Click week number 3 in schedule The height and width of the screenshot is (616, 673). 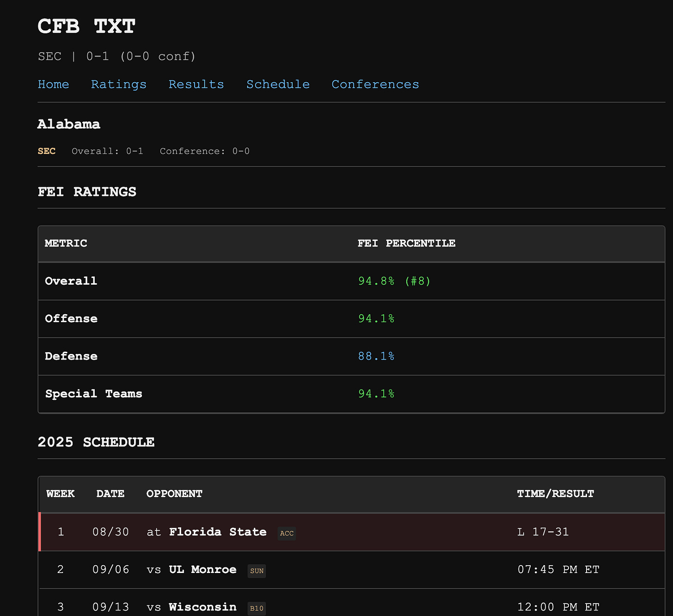tap(61, 607)
